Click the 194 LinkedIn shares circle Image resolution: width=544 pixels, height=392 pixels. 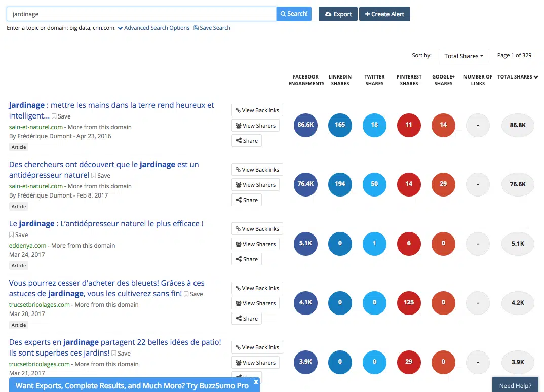click(x=340, y=184)
